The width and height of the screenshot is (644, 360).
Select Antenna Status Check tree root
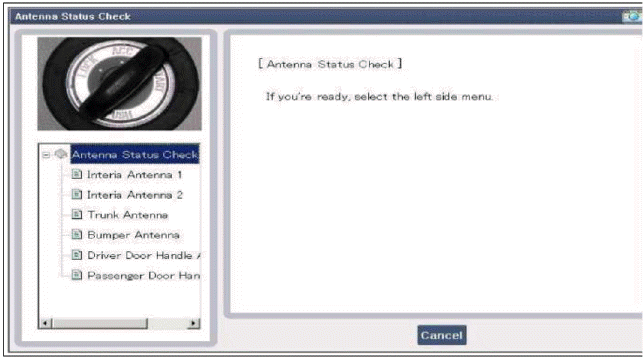click(x=135, y=154)
